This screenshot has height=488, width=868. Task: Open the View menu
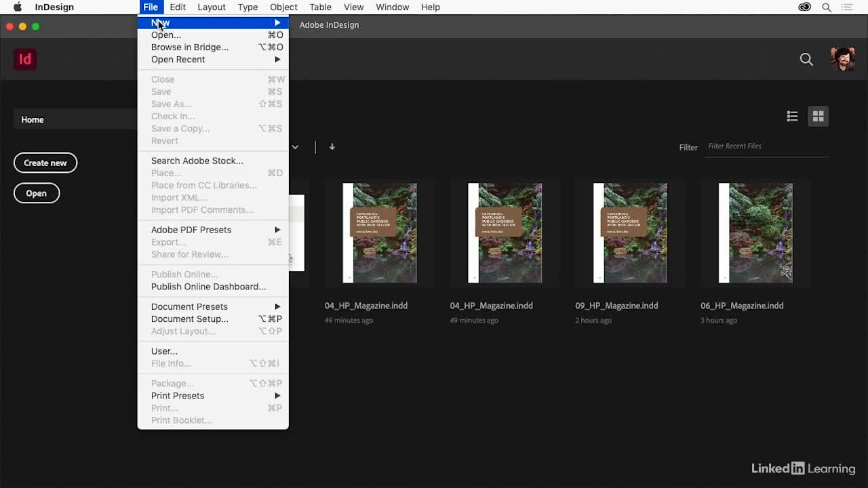[x=353, y=7]
